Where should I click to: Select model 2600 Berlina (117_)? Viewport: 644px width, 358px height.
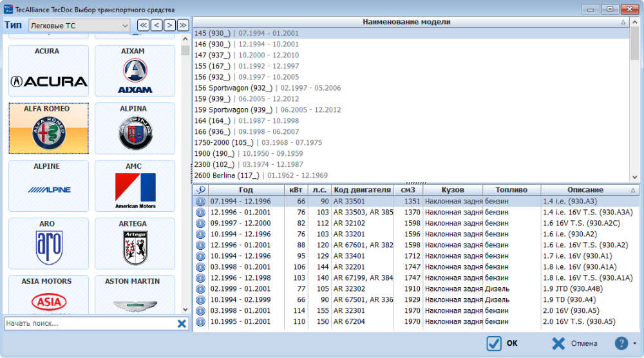click(x=411, y=175)
